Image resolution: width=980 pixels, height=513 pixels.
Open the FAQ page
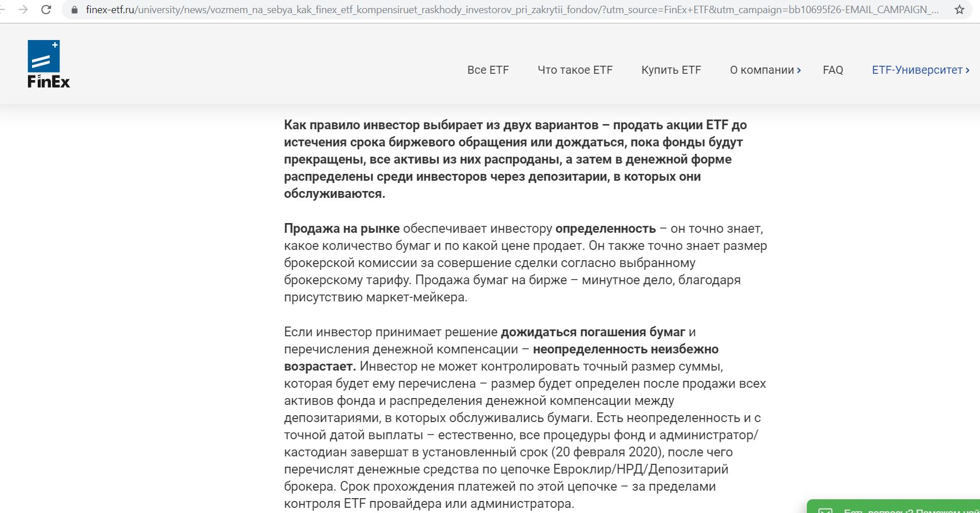coord(833,70)
